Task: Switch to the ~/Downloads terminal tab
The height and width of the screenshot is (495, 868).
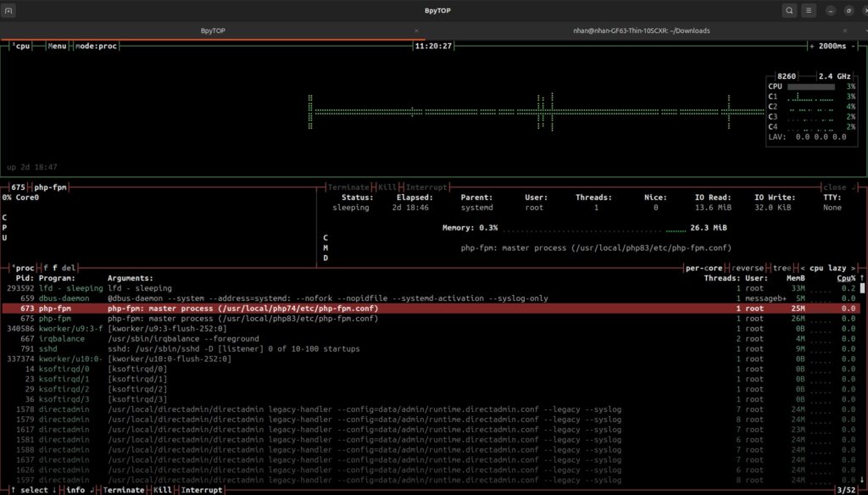Action: pos(641,31)
